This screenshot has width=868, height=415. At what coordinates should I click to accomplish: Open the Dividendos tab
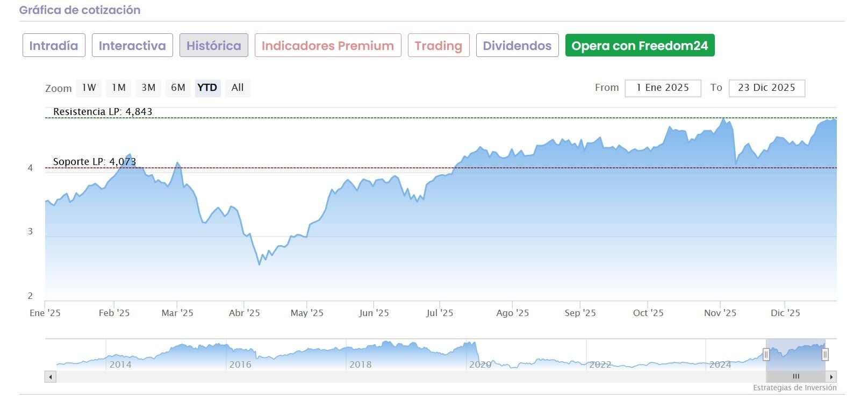(x=517, y=46)
